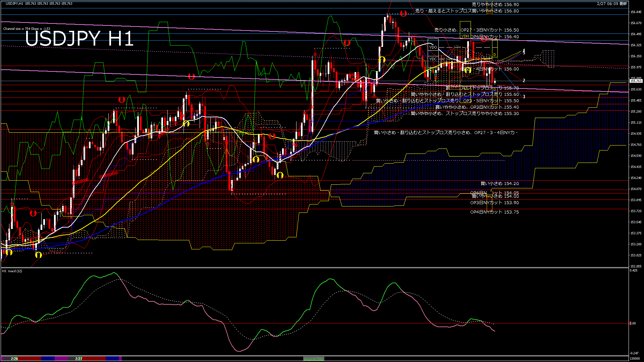Viewport: 644px width, 362px height.
Task: Select the red down-arrow beside the 156.80 label
Action: [x=404, y=13]
